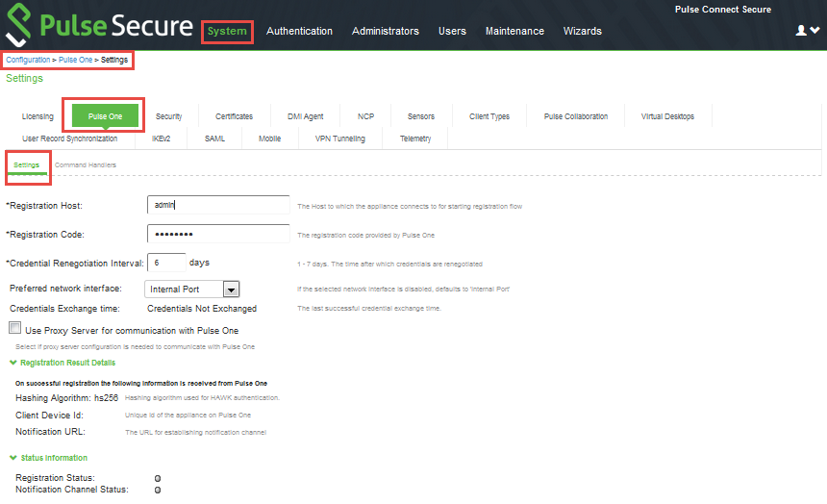The image size is (827, 504).
Task: Go to the Mobile tab
Action: point(269,139)
